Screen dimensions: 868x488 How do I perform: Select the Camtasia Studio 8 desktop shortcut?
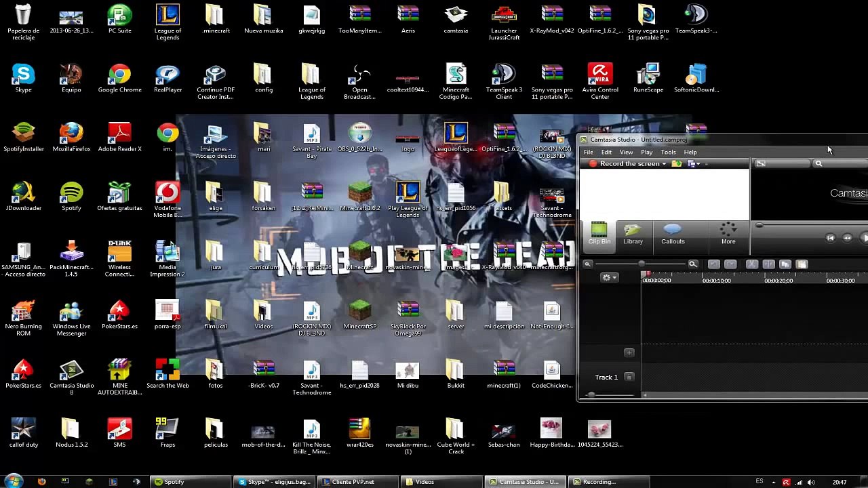tap(71, 378)
